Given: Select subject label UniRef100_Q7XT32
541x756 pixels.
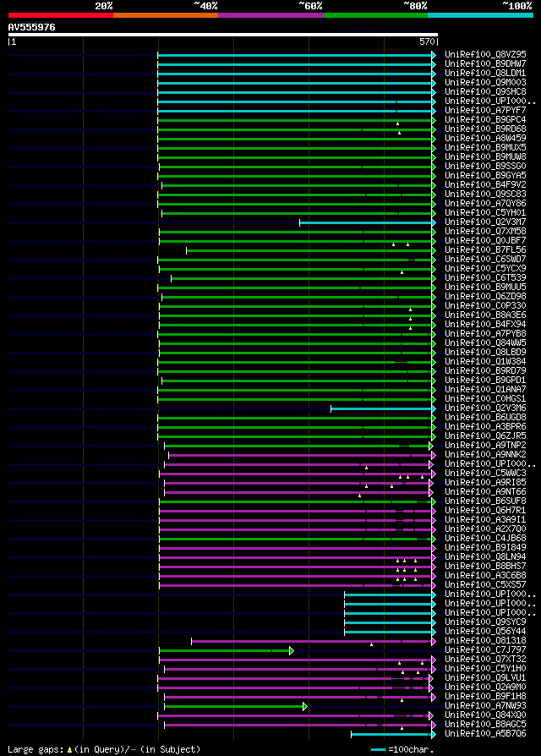Looking at the screenshot, I should click(x=485, y=660).
